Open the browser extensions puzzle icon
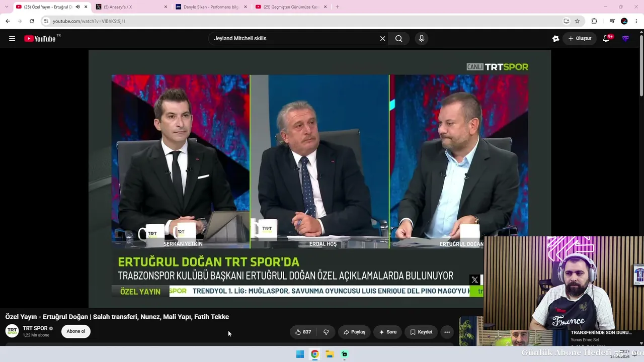 pos(594,21)
